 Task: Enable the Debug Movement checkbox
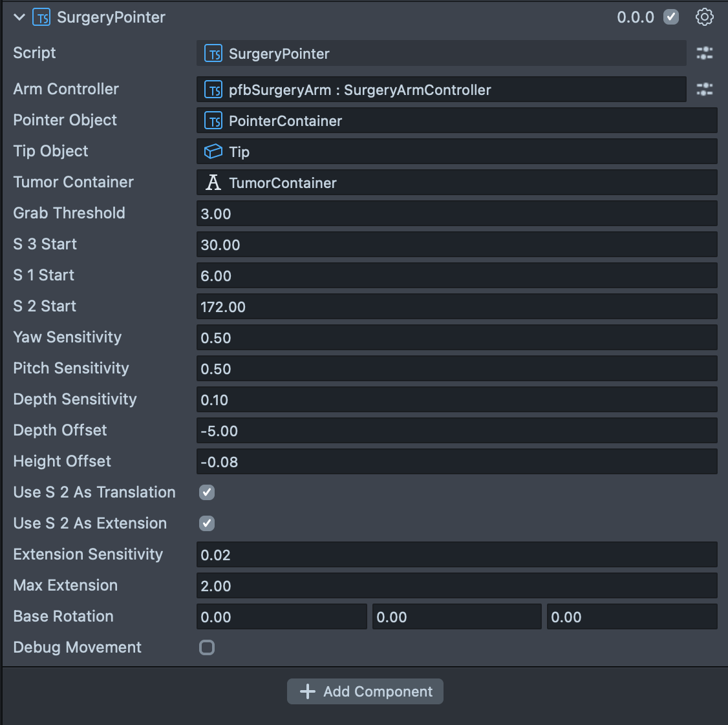pos(207,647)
